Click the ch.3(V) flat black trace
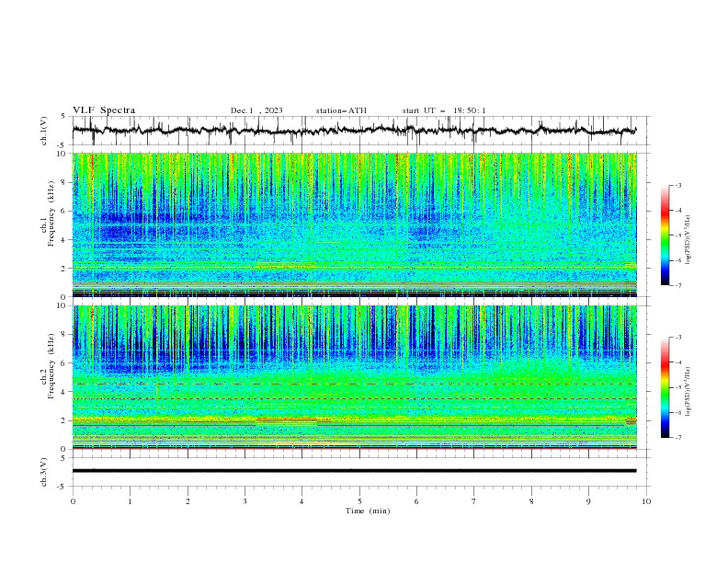 point(354,471)
